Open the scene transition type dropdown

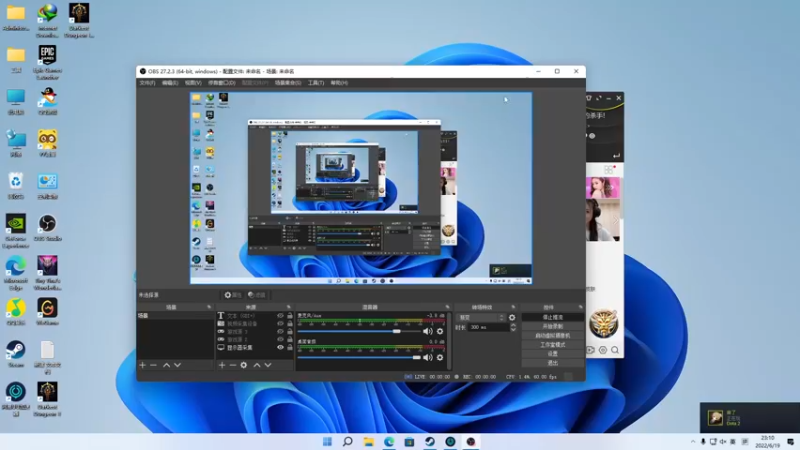tap(481, 317)
